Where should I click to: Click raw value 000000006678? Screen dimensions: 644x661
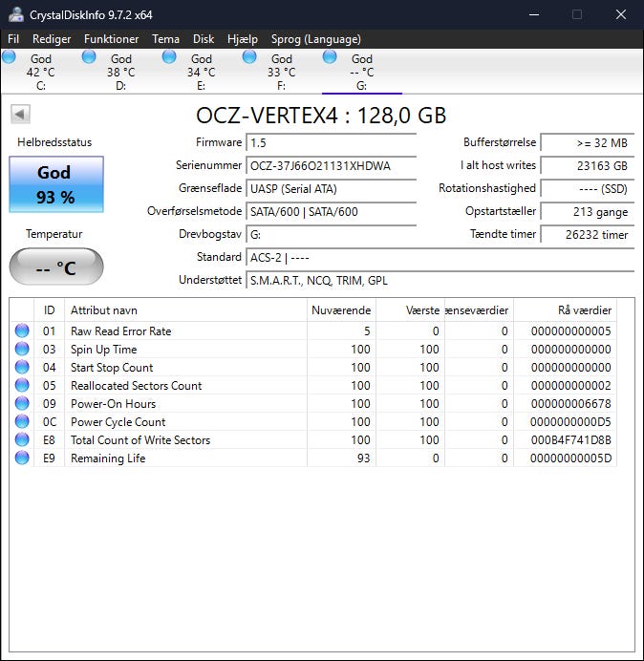[x=570, y=403]
